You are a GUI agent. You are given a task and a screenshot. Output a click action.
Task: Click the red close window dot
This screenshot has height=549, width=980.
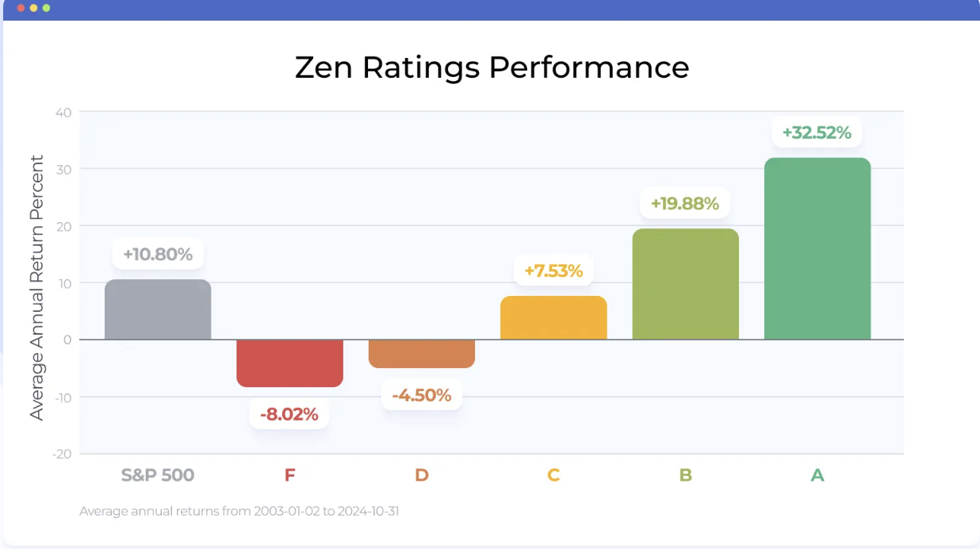[21, 8]
